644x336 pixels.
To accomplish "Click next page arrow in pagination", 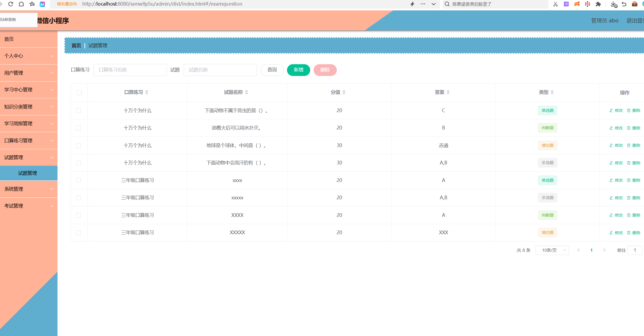I will (x=604, y=250).
